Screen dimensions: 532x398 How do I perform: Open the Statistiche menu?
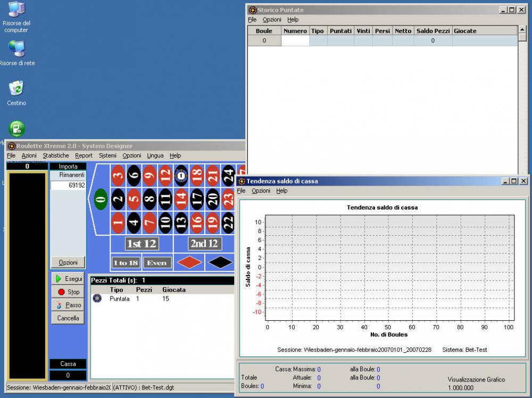click(x=56, y=155)
